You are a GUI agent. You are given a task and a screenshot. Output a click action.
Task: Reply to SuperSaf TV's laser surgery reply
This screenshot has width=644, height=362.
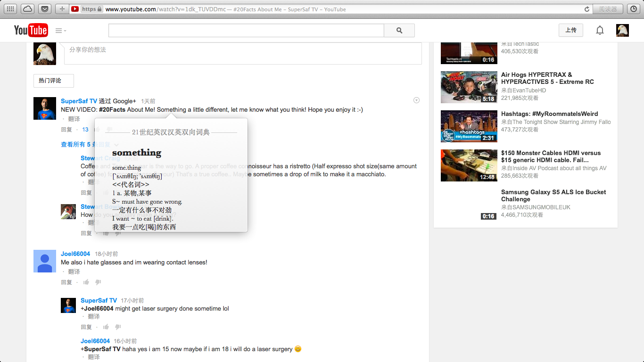pos(86,327)
